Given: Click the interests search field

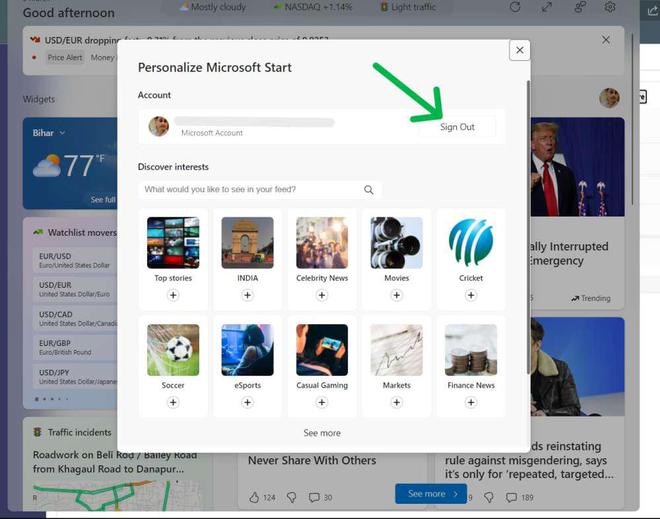Looking at the screenshot, I should [x=260, y=189].
